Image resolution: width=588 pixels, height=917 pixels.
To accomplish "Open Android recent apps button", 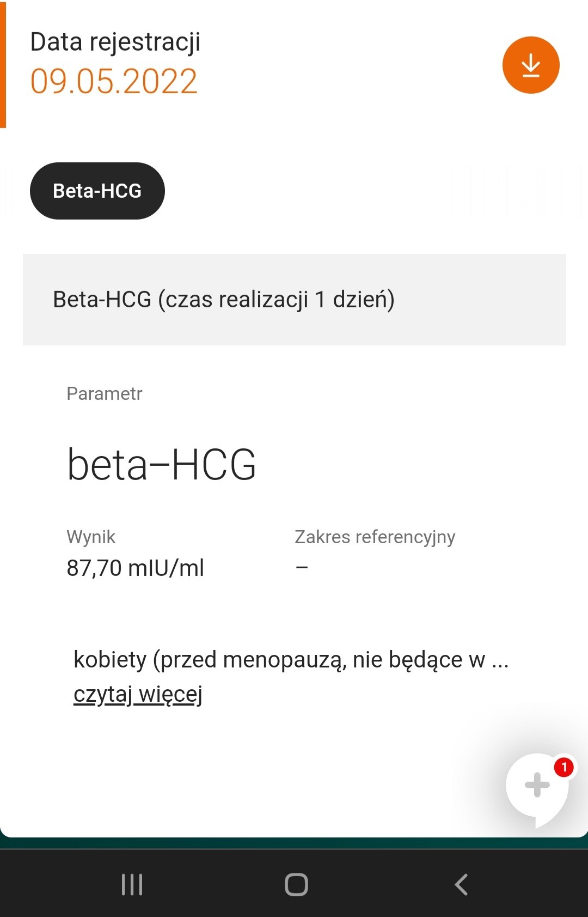I will click(132, 884).
